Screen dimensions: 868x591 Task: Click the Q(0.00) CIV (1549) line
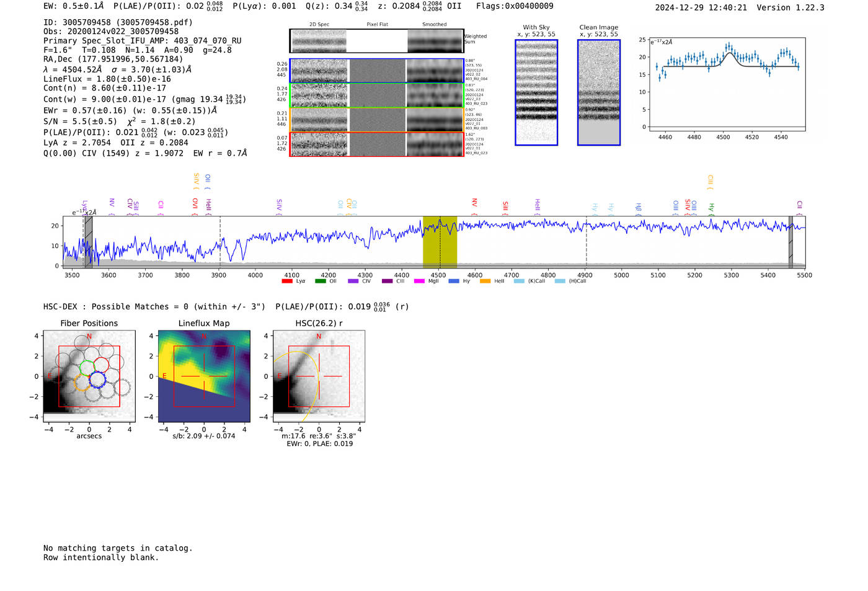145,153
